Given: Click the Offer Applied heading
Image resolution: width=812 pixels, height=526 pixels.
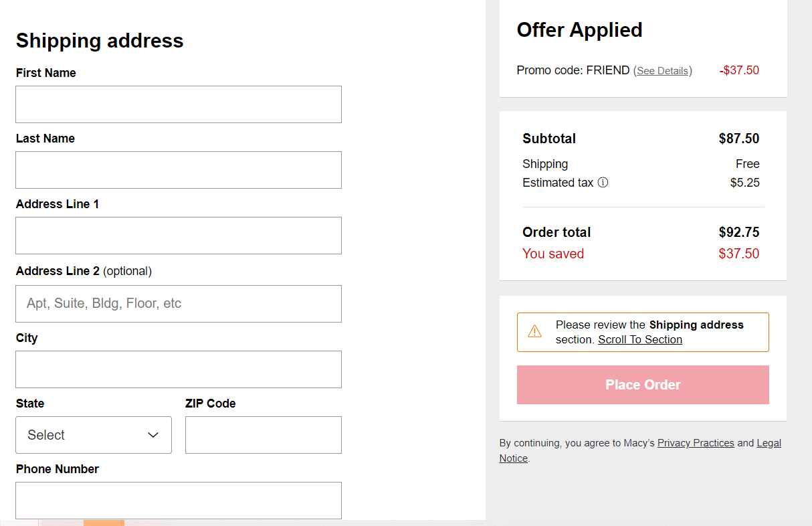Looking at the screenshot, I should pos(579,30).
